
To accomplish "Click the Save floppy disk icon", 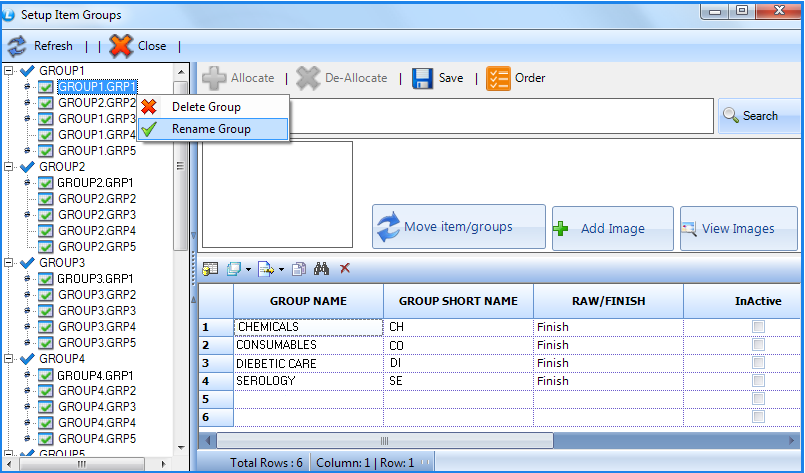I will 423,79.
